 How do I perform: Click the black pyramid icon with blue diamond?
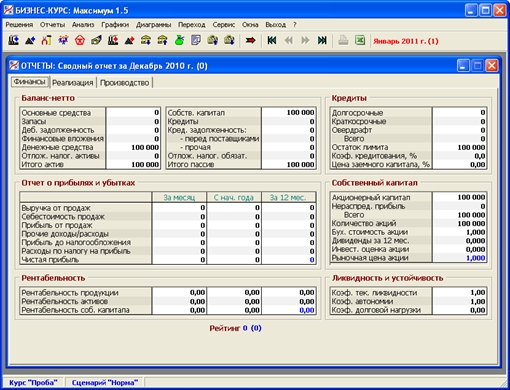30,41
